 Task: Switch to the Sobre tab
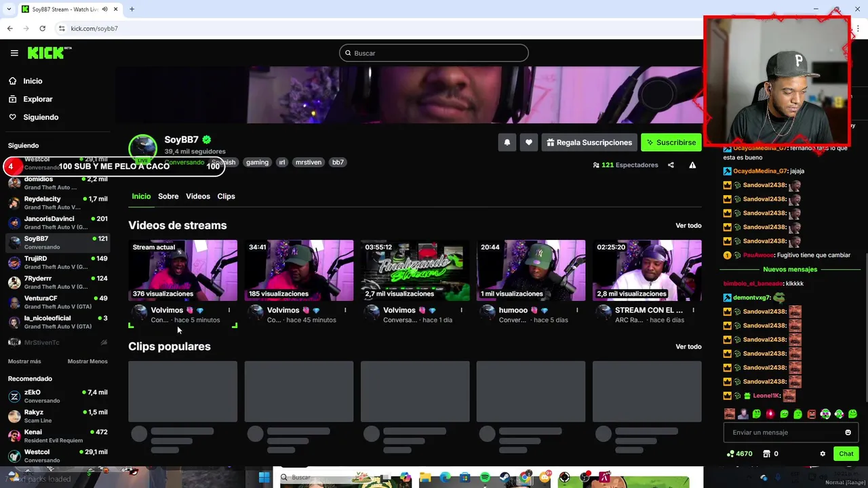pos(168,196)
